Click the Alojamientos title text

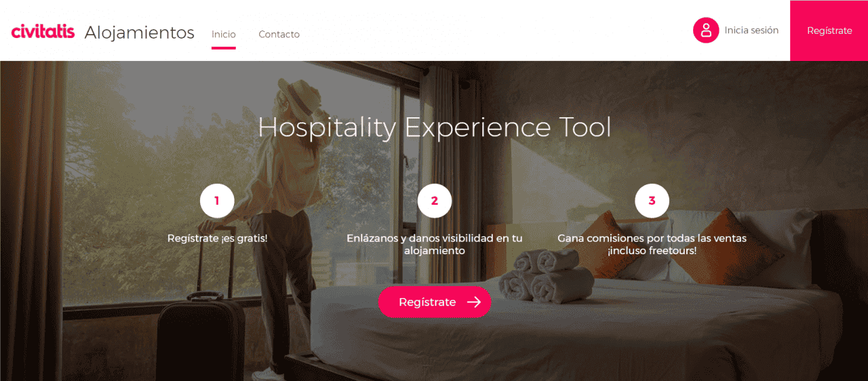point(140,32)
